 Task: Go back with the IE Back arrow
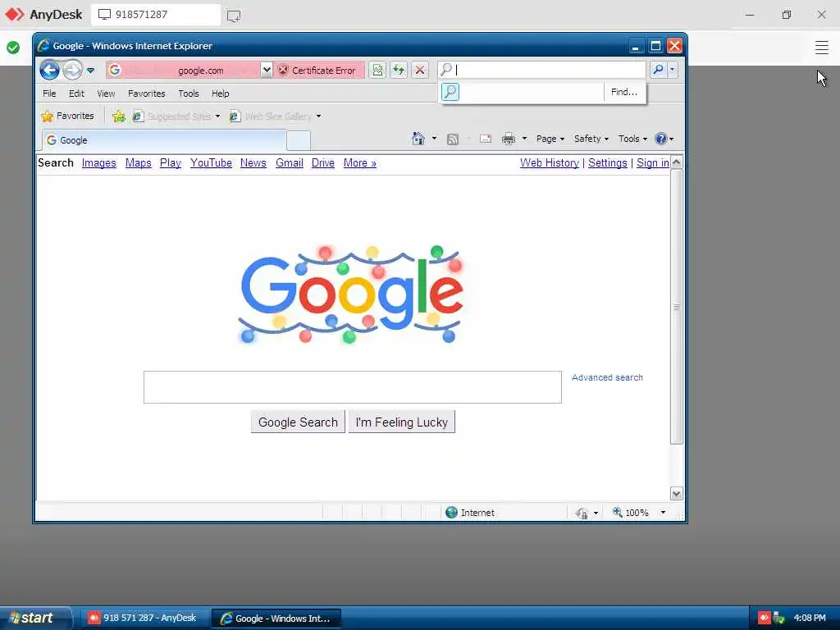tap(49, 71)
